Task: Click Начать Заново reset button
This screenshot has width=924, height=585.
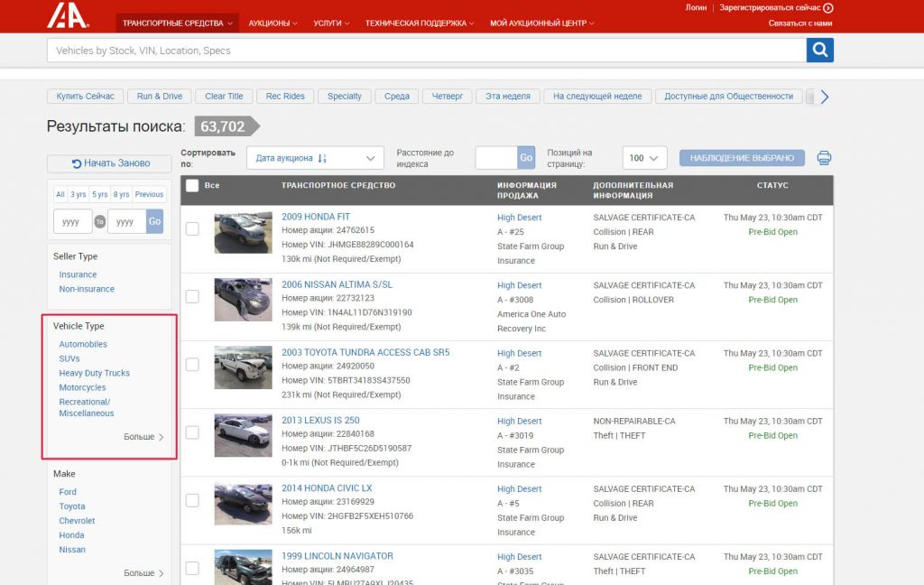Action: coord(109,163)
